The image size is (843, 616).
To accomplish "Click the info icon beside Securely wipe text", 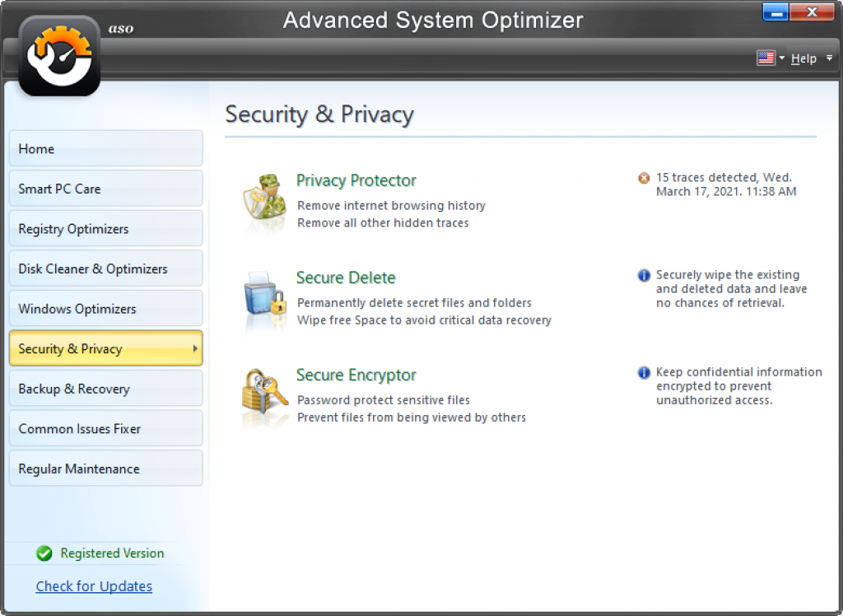I will click(x=644, y=275).
